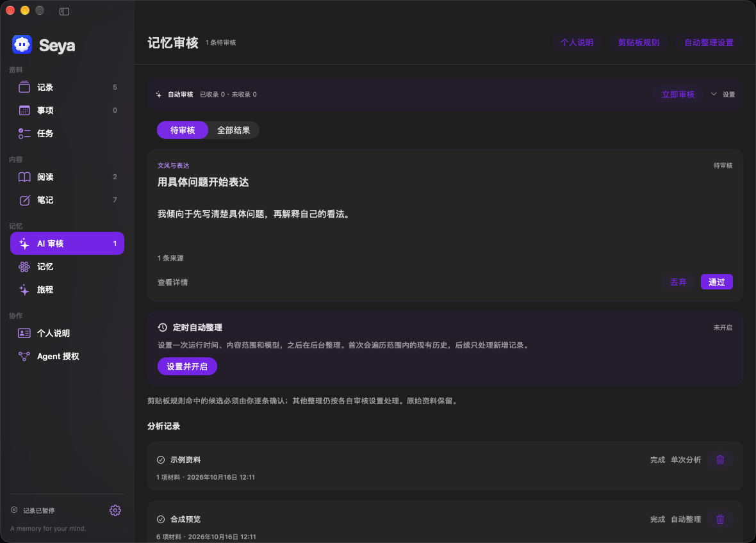
Task: Click the checkmark icon beside 合成预览
Action: (161, 519)
